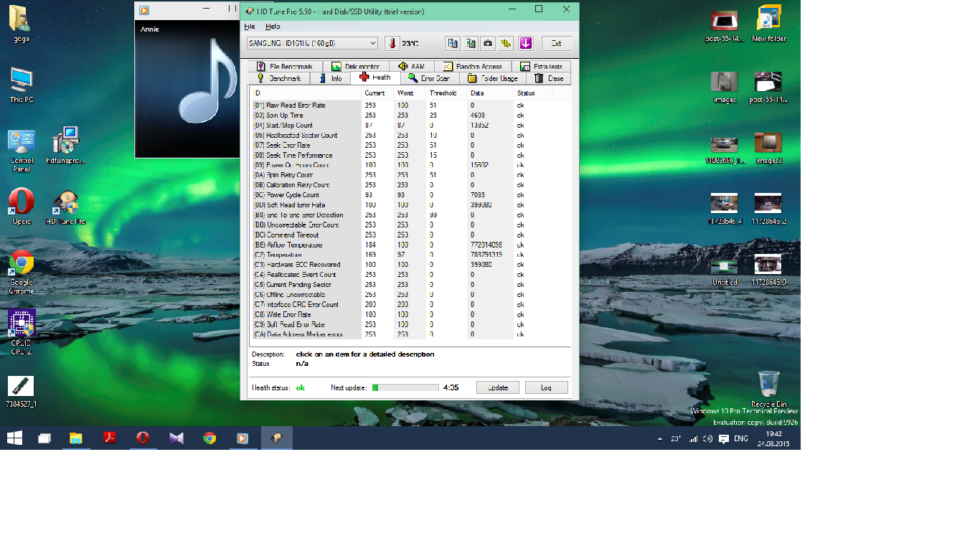Switch to the Error Scan tab
The width and height of the screenshot is (980, 551).
(429, 78)
